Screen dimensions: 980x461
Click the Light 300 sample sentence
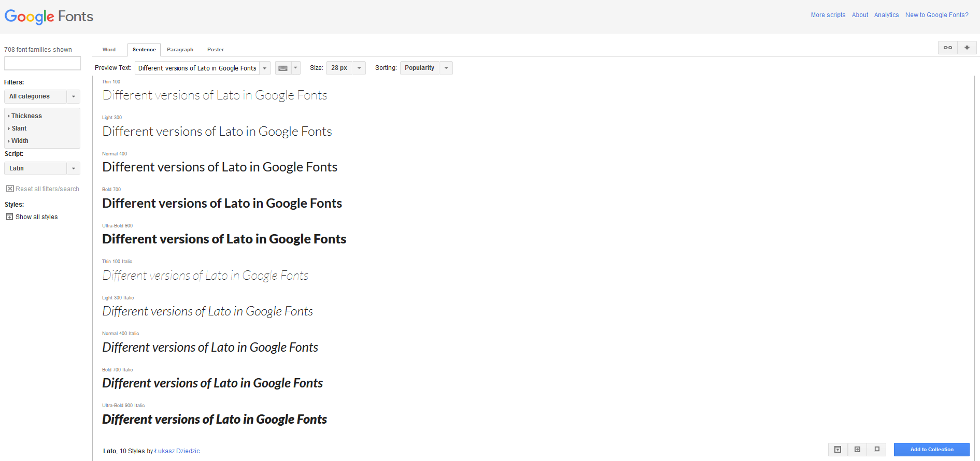click(x=217, y=132)
